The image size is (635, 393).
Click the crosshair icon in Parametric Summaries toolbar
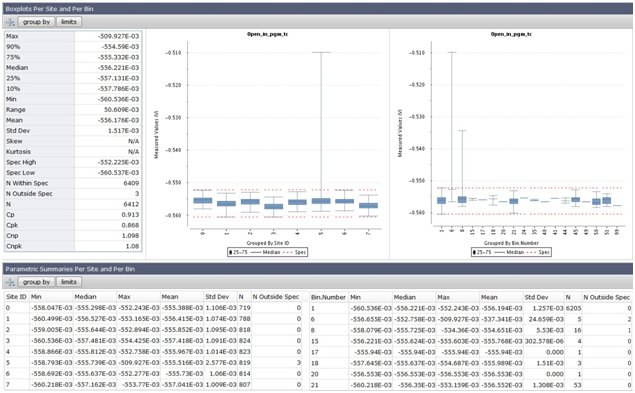click(11, 282)
